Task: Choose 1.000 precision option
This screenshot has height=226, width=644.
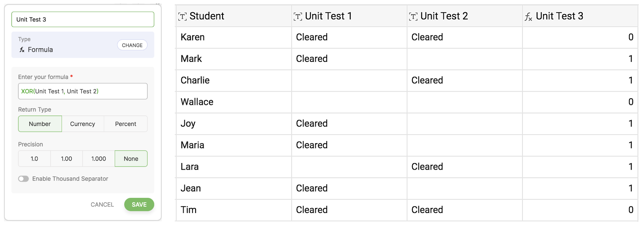Action: click(x=99, y=159)
